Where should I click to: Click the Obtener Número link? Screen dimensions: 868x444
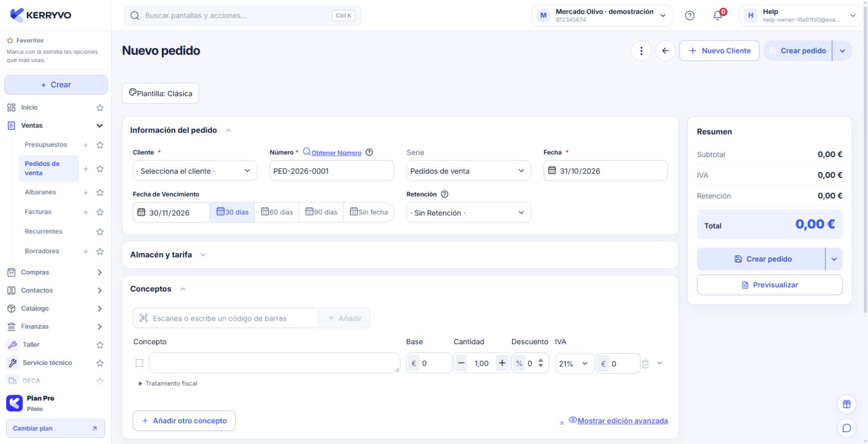pos(332,152)
